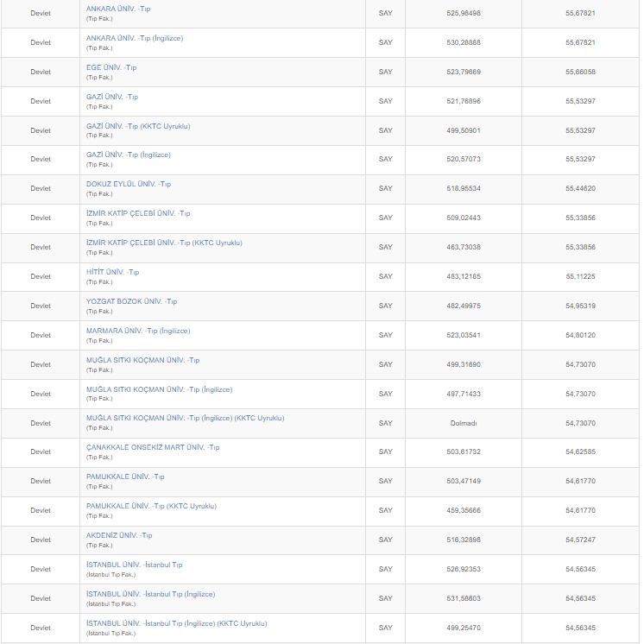Select the score cell showing 525,98498
The image size is (644, 644).
point(464,14)
